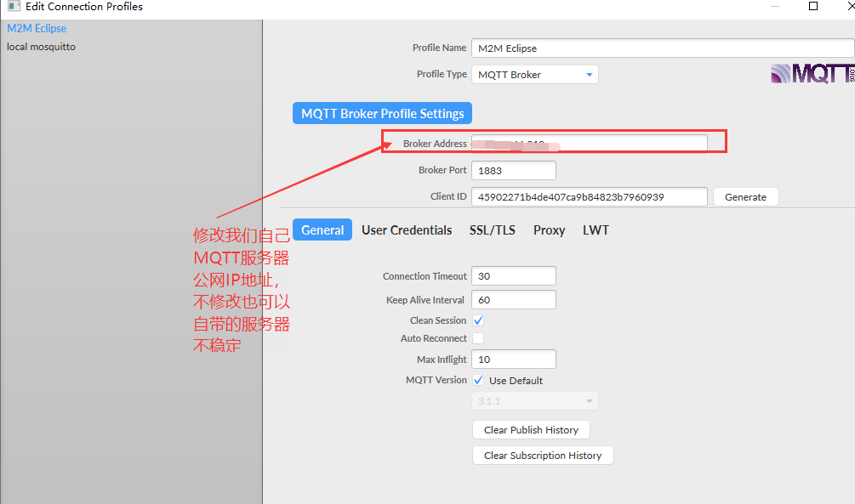The image size is (855, 504).
Task: Click the Edit Connection Profiles window icon
Action: point(14,7)
